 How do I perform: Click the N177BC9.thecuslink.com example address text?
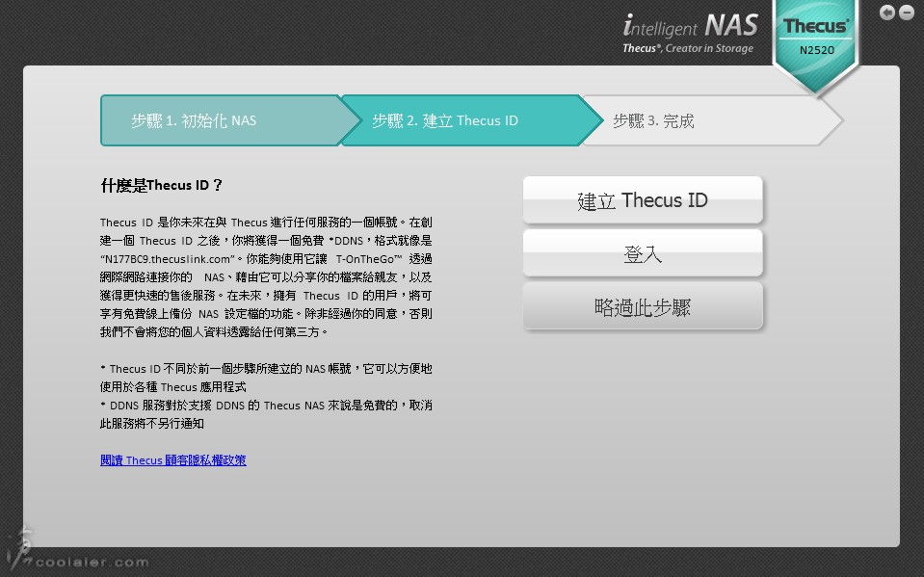point(168,259)
